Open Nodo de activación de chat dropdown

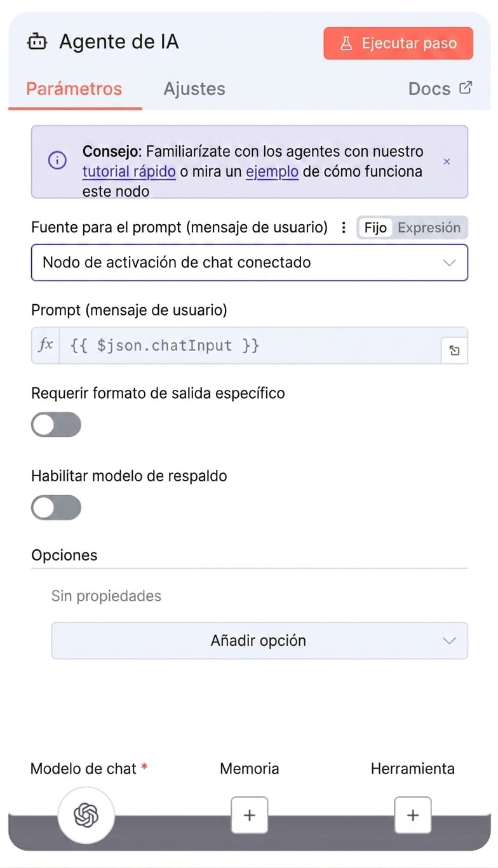pos(250,262)
